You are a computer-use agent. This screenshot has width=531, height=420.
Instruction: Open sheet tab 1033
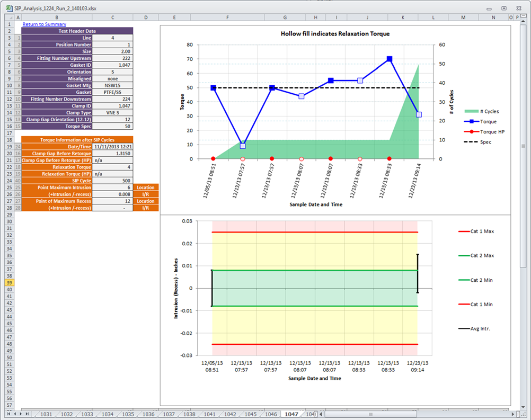(87, 414)
